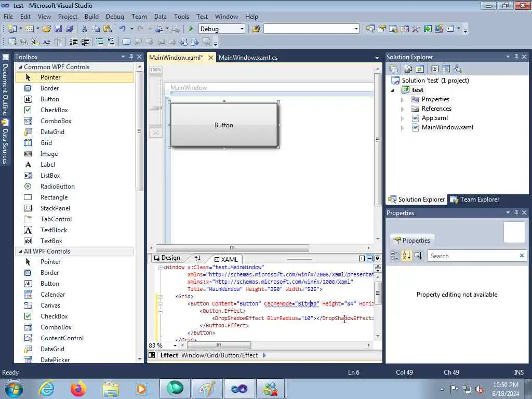
Task: Toggle a bookmark on the current line
Action: (x=126, y=42)
